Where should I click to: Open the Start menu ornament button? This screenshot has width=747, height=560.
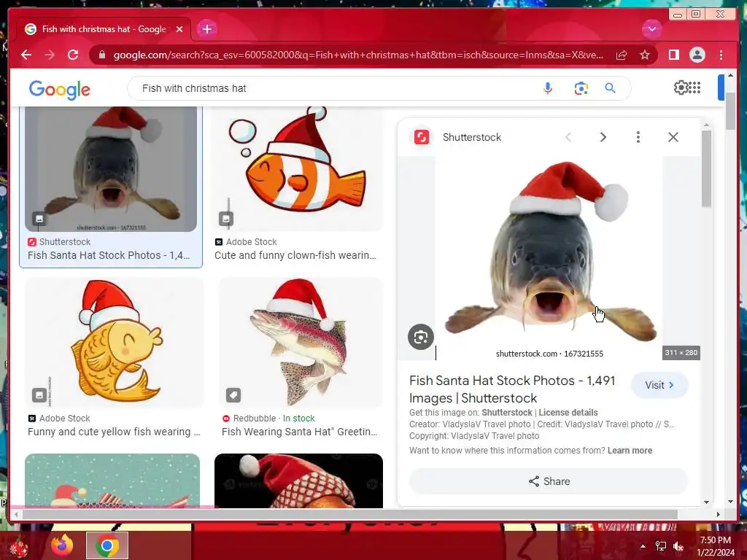pos(19,547)
